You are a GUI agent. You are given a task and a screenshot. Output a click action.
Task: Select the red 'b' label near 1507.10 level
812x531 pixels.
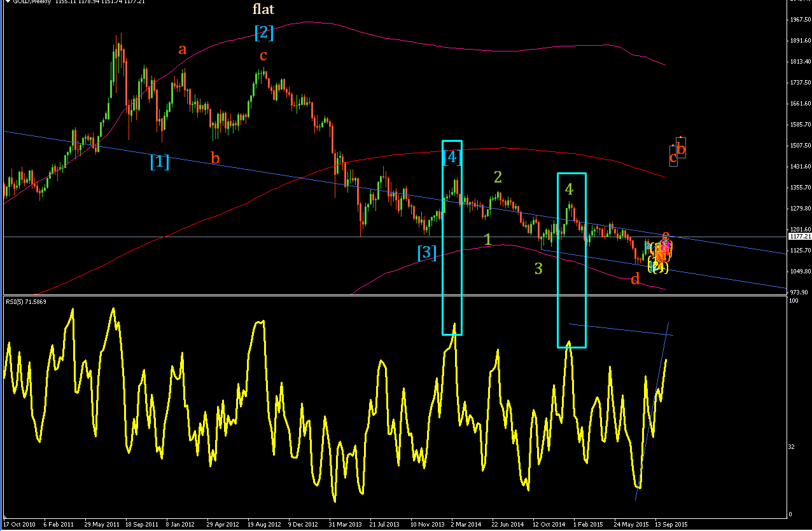[x=681, y=149]
